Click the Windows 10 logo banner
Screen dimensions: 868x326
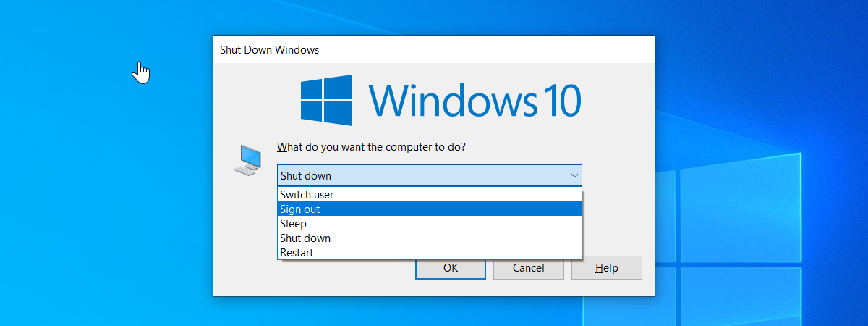point(441,99)
